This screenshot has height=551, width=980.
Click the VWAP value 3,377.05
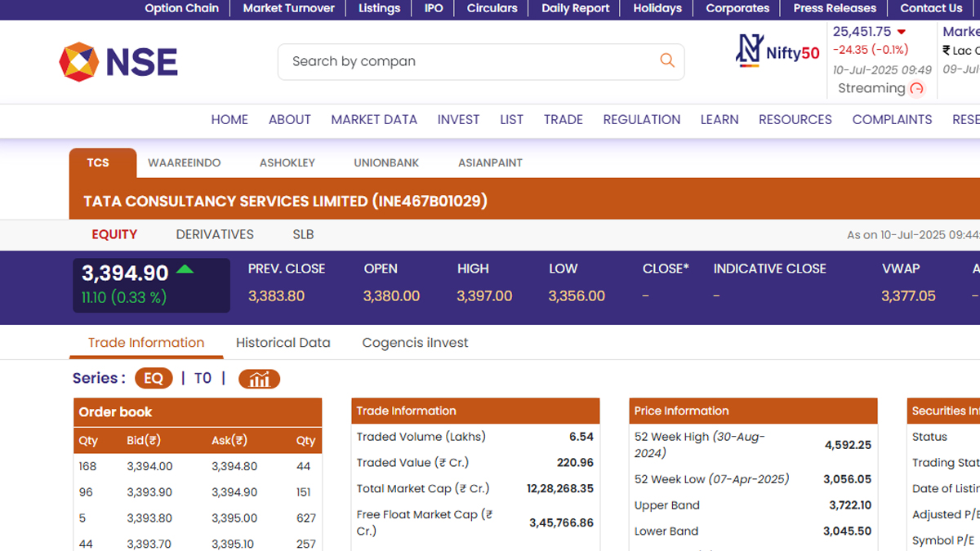(x=908, y=296)
